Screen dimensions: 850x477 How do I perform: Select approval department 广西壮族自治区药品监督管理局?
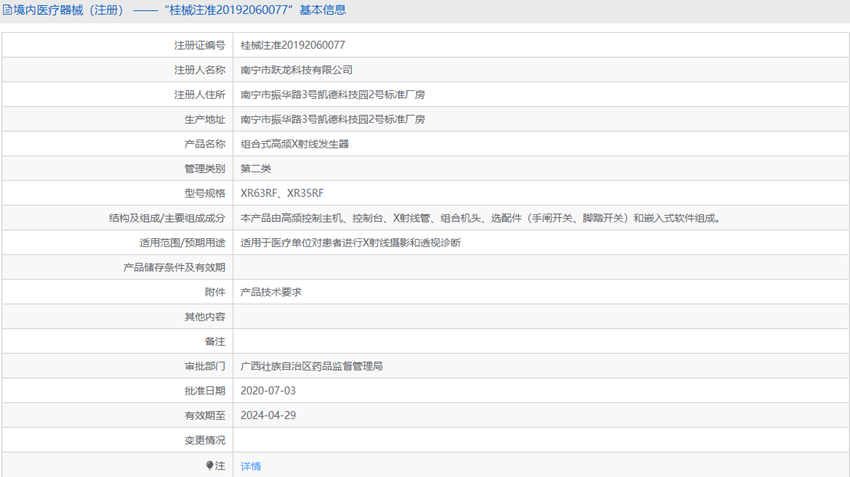[312, 366]
